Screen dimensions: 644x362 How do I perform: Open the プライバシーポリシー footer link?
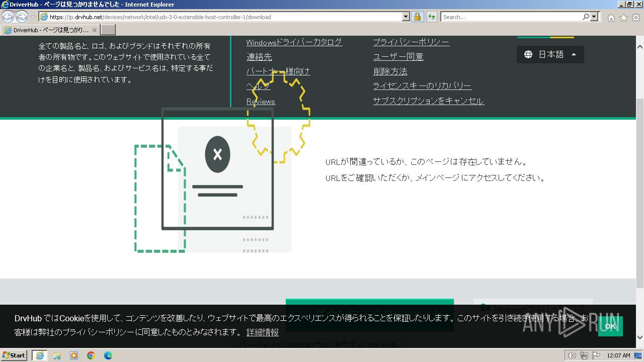pyautogui.click(x=411, y=42)
